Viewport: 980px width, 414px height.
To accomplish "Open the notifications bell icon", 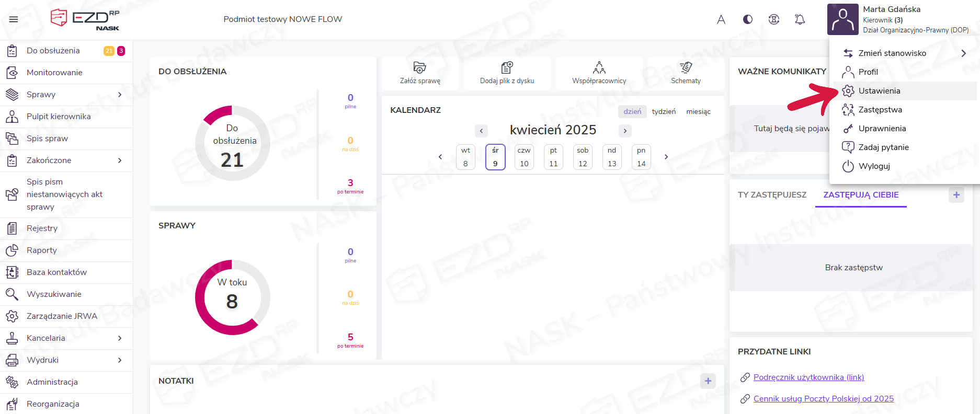I will coord(800,19).
